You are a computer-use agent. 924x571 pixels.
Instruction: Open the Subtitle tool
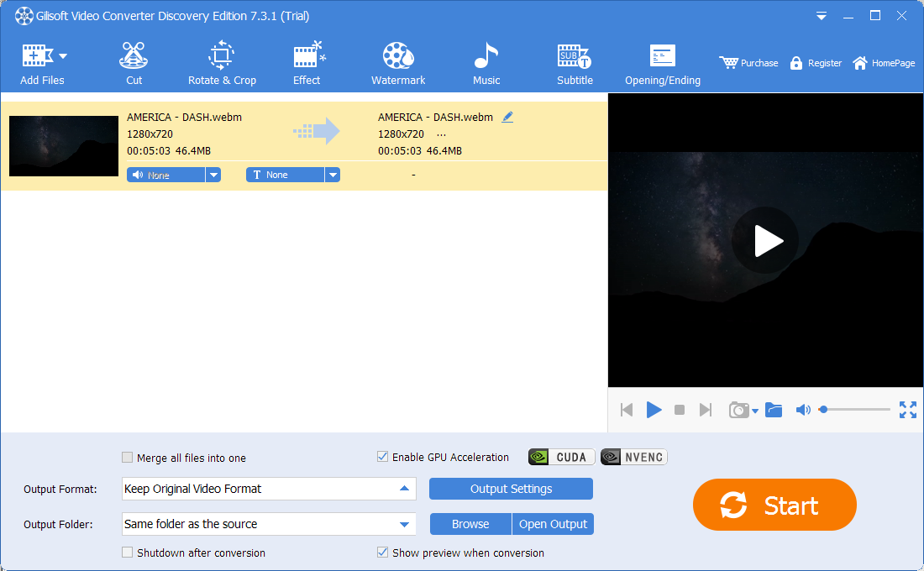point(575,60)
